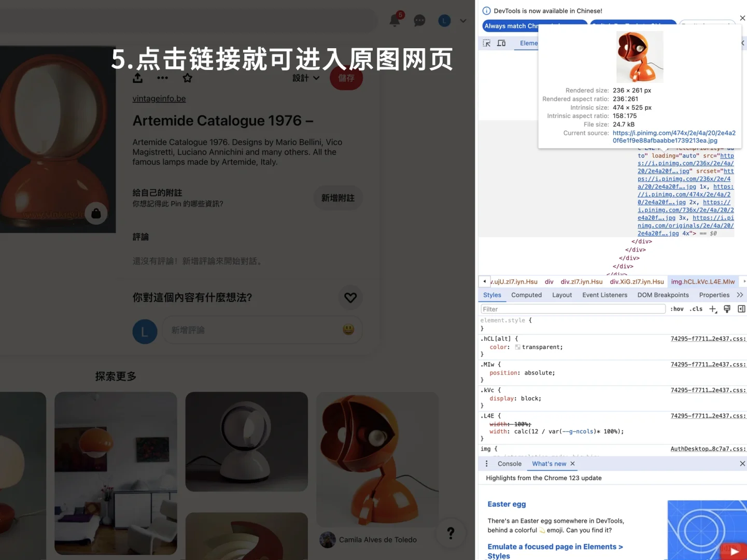Screen dimensions: 747x560
Task: Open the vintageinfo.be link
Action: pyautogui.click(x=159, y=99)
